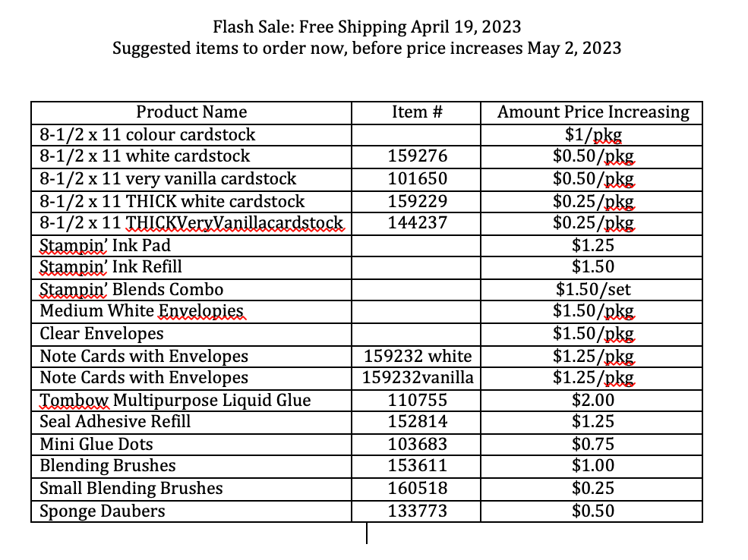Click the "Amount Price Increasing" header cell
This screenshot has height=560, width=748.
click(593, 112)
